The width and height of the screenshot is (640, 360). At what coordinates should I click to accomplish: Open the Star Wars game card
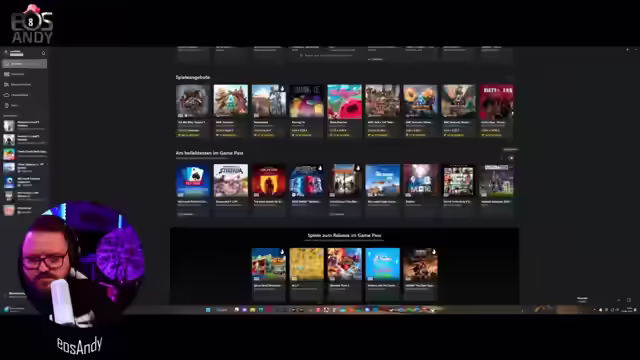[307, 190]
